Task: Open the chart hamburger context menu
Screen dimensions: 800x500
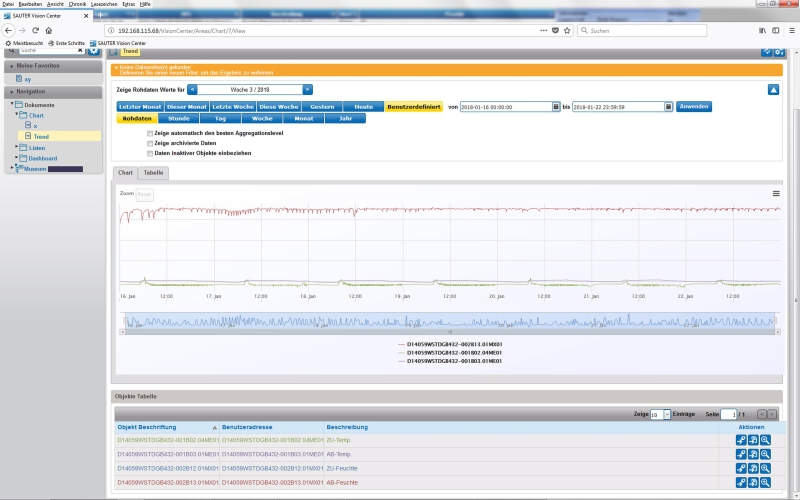Action: [x=776, y=193]
